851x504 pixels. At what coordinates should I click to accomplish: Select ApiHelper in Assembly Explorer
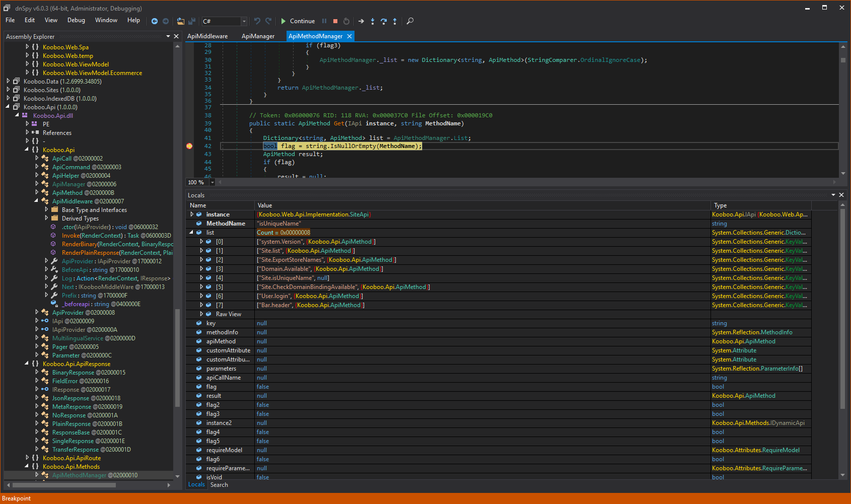click(66, 176)
